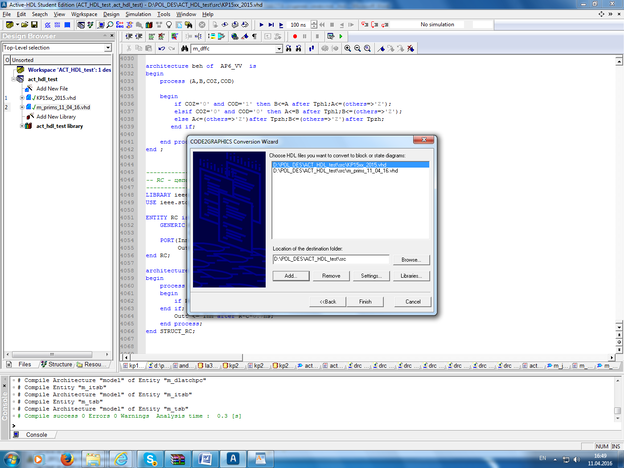Expand the KP15xx_2015.vhd tree node
The width and height of the screenshot is (624, 468).
coord(21,98)
